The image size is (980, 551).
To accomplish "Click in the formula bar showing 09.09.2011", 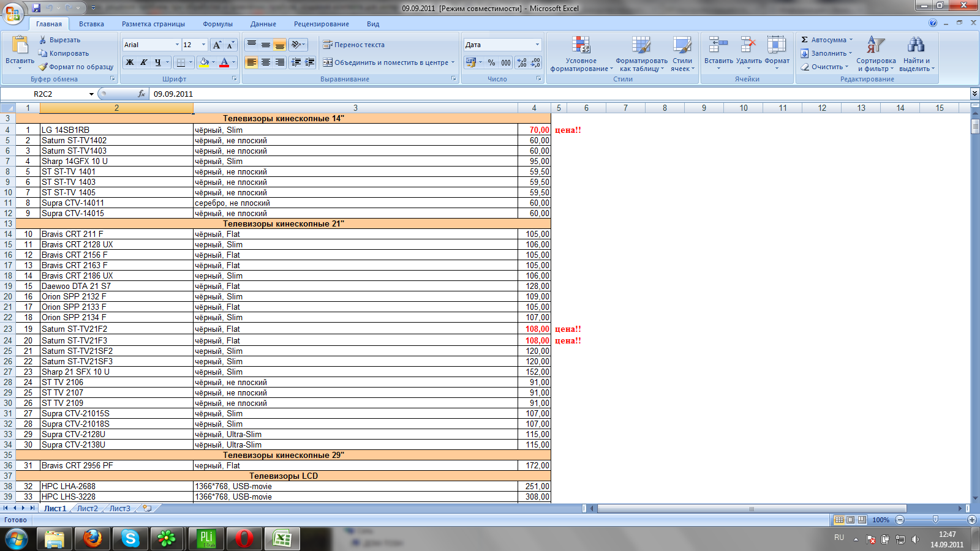I will click(559, 94).
